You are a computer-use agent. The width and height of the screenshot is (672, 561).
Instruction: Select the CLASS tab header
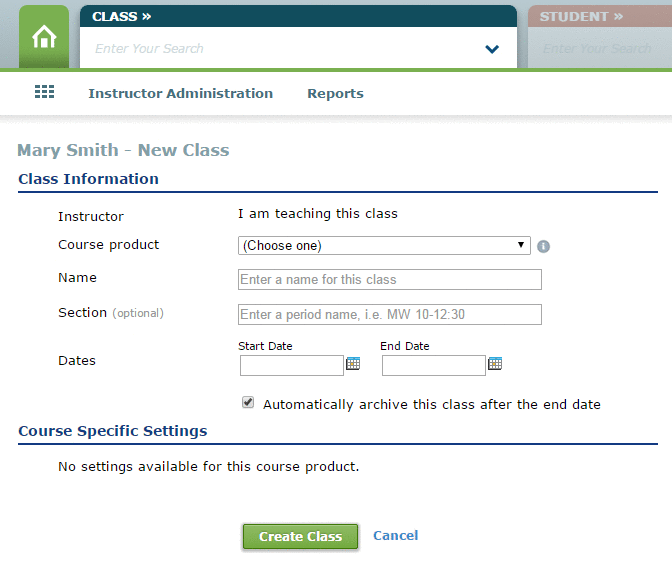122,16
